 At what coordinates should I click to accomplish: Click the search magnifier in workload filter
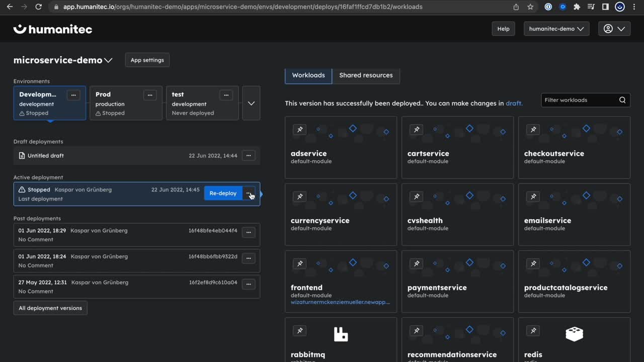pos(622,100)
